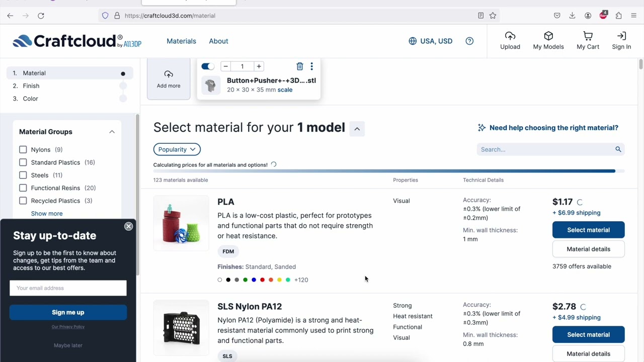
Task: Click the PLA material thumbnail image
Action: (x=181, y=223)
